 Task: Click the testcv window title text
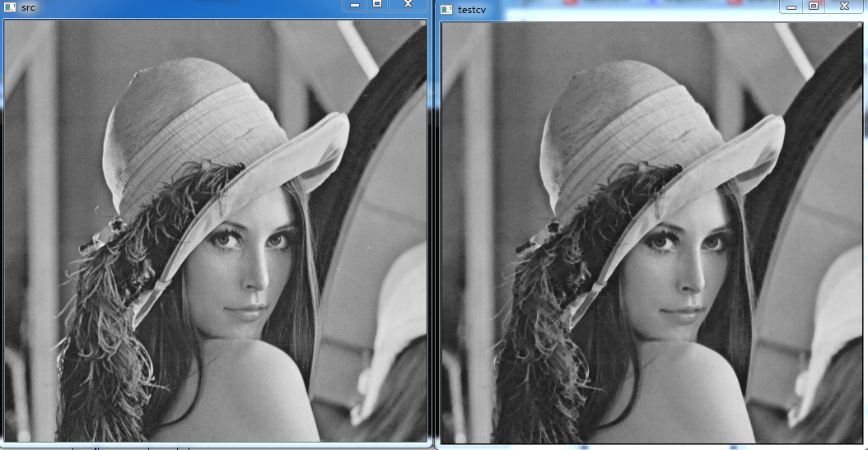click(x=472, y=10)
